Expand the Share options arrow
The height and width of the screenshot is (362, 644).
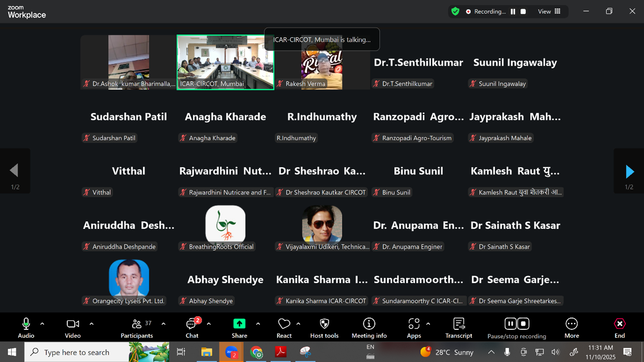pyautogui.click(x=258, y=324)
